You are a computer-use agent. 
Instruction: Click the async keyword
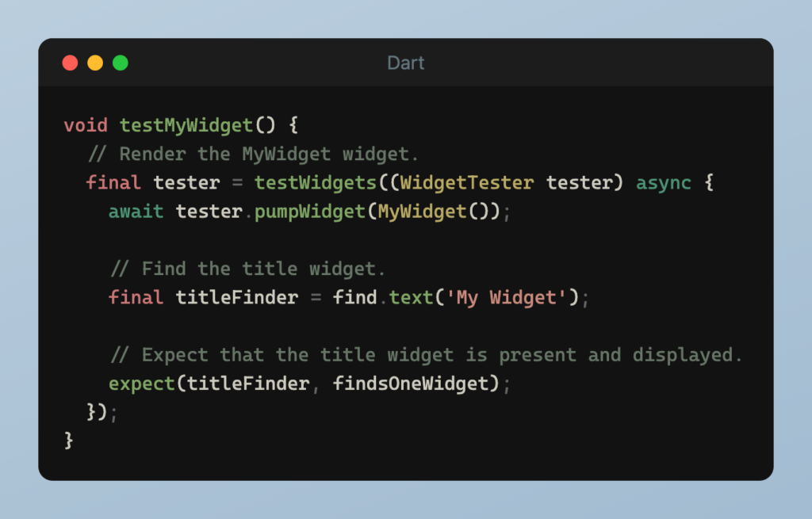click(x=664, y=182)
